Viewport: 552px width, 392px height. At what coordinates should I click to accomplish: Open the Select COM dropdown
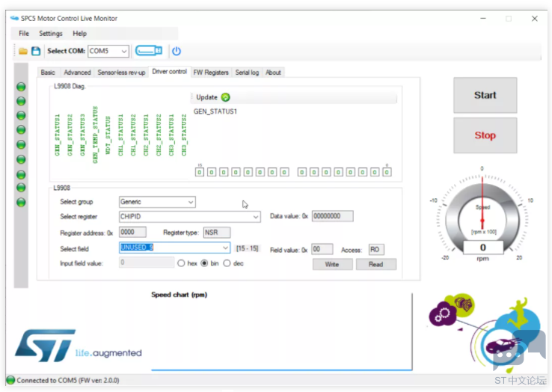pos(108,51)
